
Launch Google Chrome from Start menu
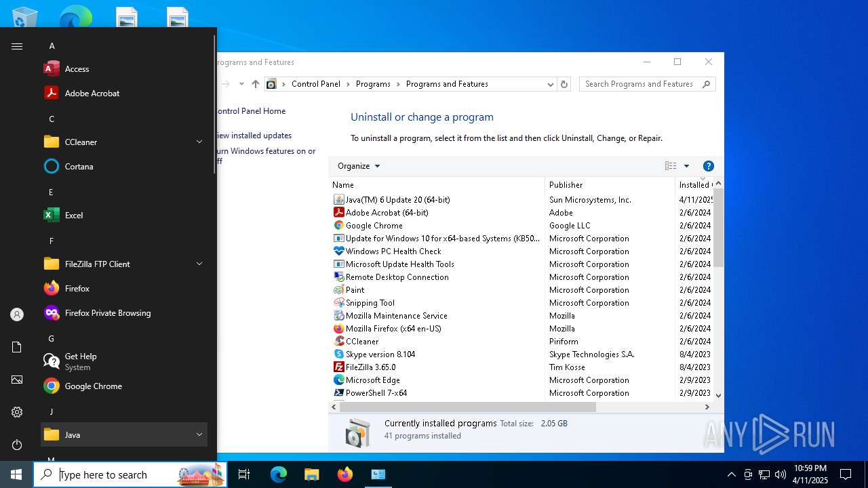124,386
